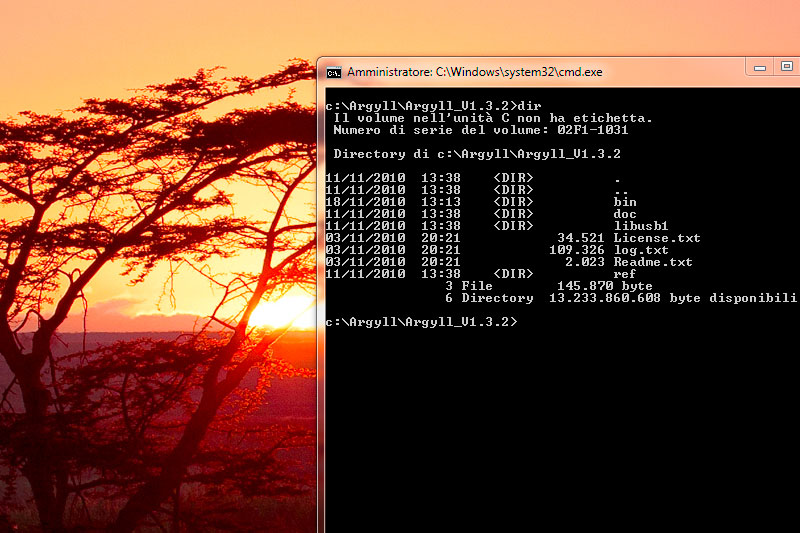Click the 'bin' directory entry
800x533 pixels.
(x=625, y=202)
